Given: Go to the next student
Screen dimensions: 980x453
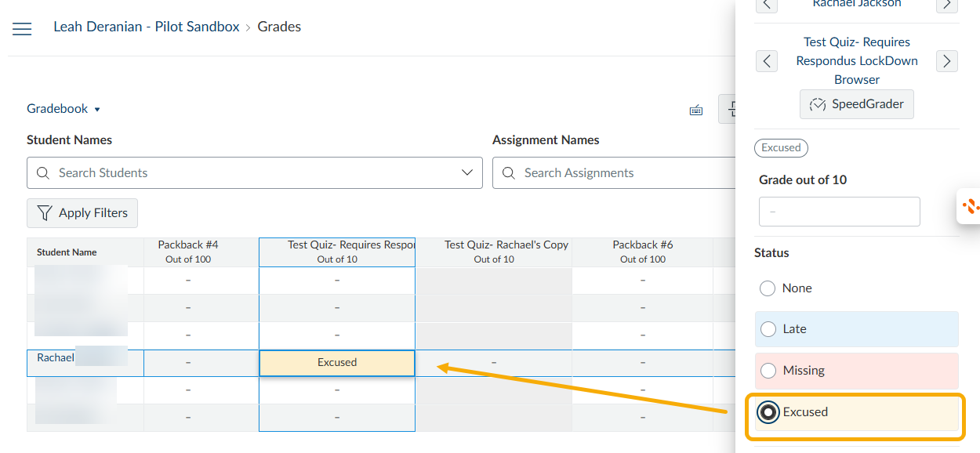Looking at the screenshot, I should pos(946,5).
